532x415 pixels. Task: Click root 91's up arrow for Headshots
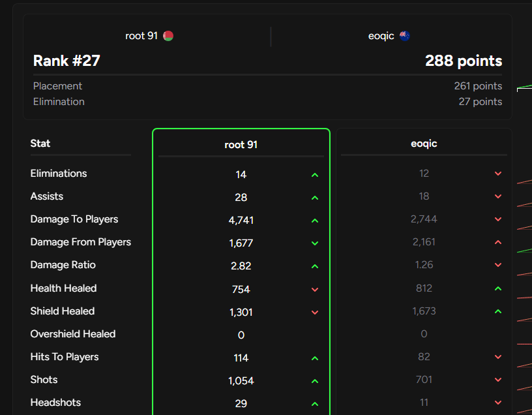tap(315, 404)
